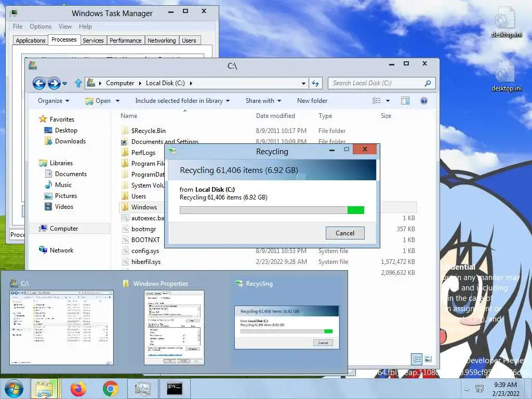Open Task Manager View menu

(65, 26)
